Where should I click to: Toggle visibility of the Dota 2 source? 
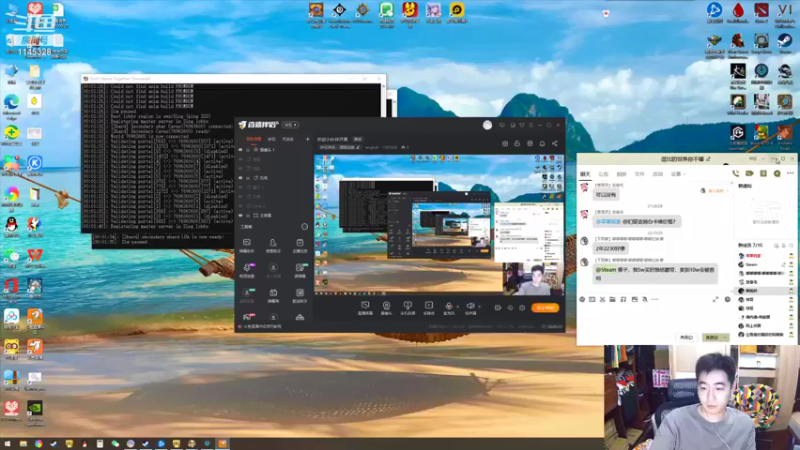(241, 206)
